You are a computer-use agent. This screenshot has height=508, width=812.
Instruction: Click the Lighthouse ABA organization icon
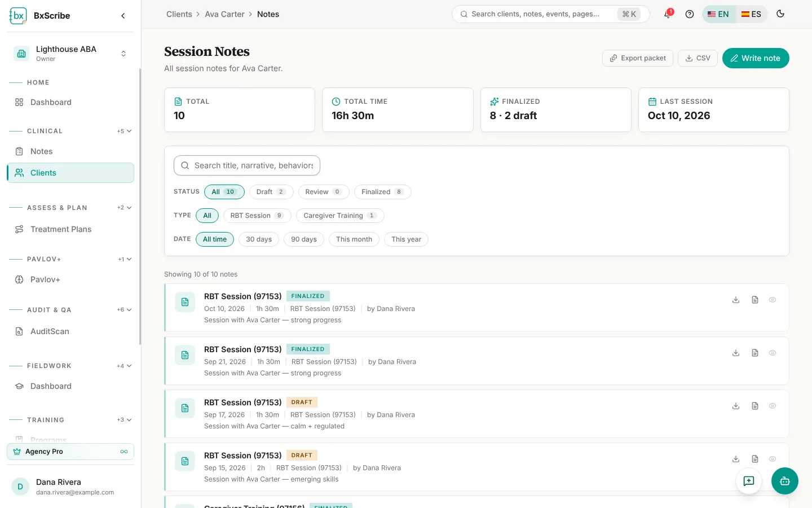(21, 54)
